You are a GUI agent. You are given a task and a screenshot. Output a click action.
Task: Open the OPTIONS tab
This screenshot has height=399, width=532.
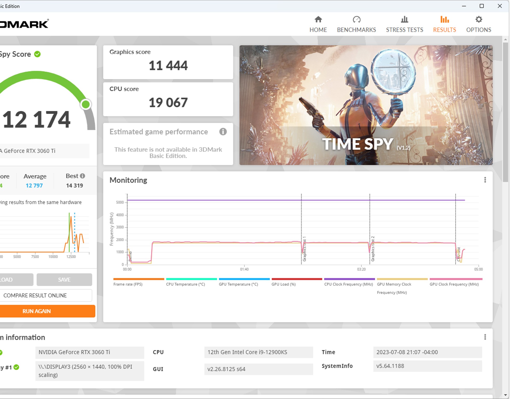pyautogui.click(x=478, y=24)
